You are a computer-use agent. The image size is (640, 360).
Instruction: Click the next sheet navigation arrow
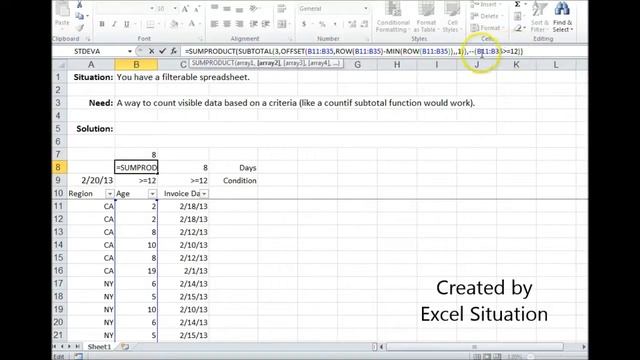tap(69, 347)
